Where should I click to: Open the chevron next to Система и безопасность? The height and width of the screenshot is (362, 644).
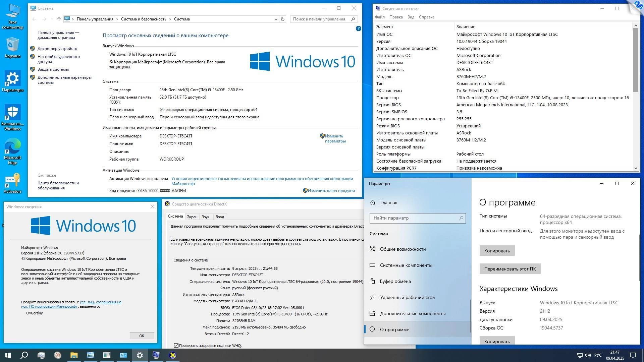tap(170, 19)
